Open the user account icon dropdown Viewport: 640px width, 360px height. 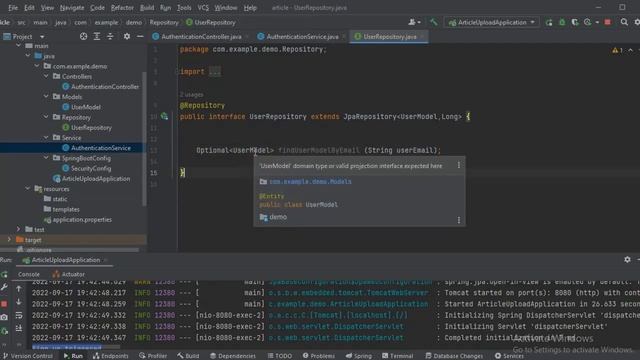point(414,22)
